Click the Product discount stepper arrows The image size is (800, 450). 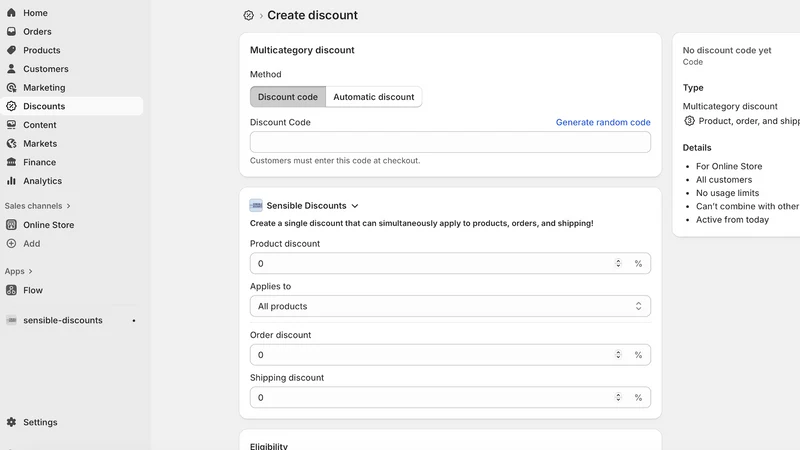[618, 263]
